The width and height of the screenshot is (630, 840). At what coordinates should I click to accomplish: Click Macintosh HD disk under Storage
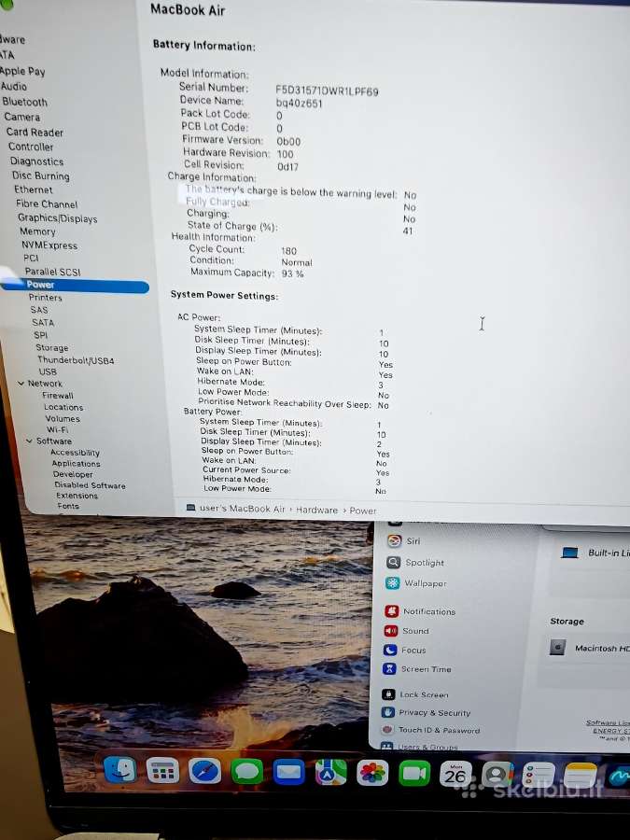pyautogui.click(x=558, y=648)
